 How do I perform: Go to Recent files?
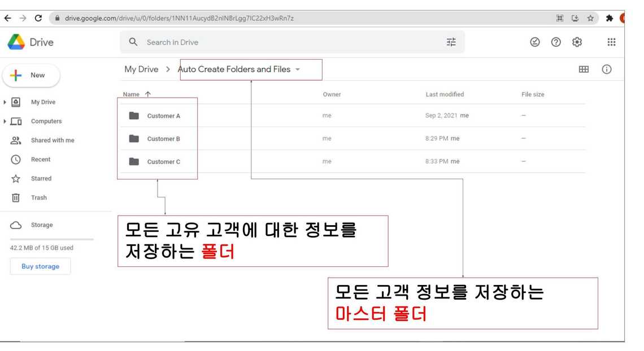pos(41,160)
